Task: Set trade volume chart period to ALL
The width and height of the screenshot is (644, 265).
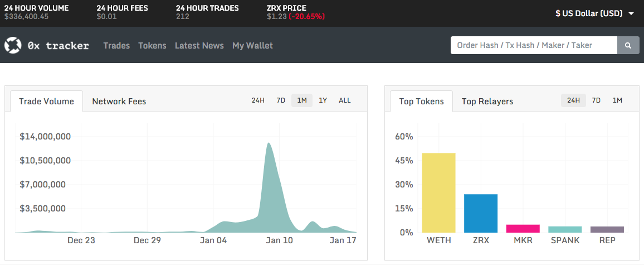Action: coord(345,100)
